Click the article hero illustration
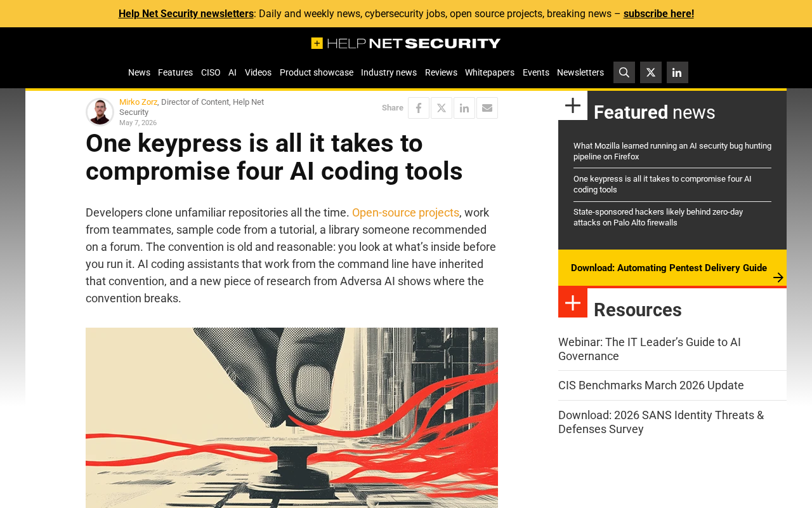 tap(292, 418)
